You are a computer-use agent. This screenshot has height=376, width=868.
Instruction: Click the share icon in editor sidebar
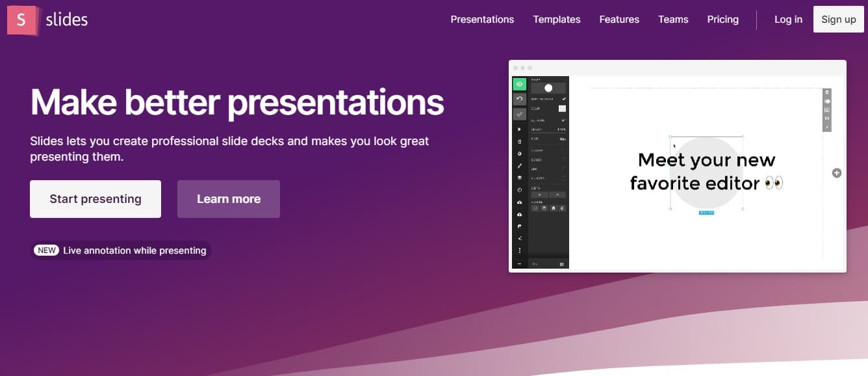tap(520, 238)
